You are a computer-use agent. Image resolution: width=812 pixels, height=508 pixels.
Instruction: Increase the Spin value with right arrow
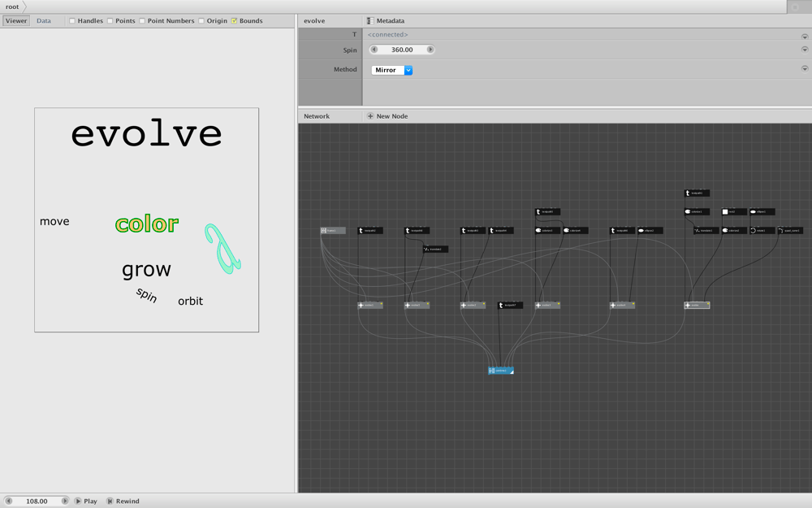430,50
